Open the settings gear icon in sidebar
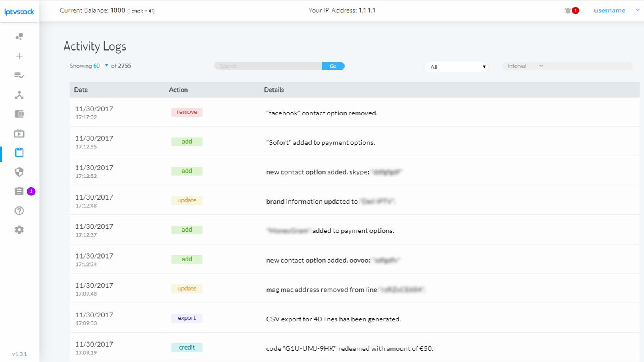 coord(19,230)
